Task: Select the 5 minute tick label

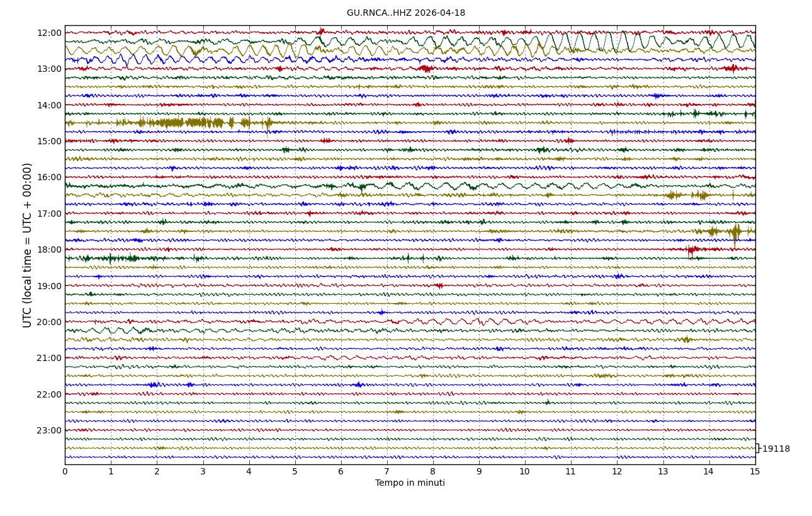Action: pyautogui.click(x=295, y=471)
